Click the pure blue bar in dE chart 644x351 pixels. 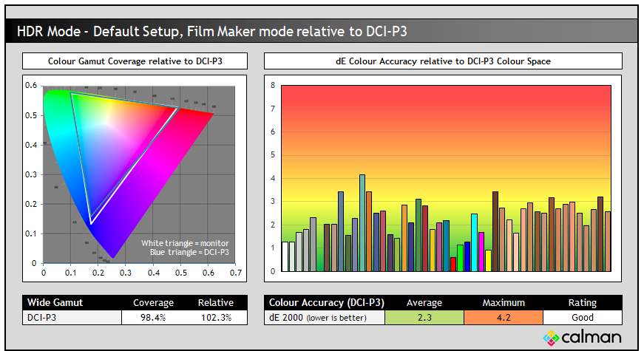tap(467, 256)
